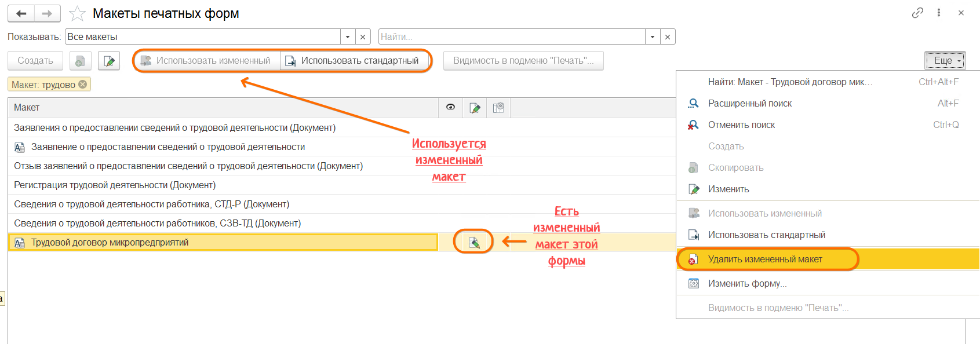Image resolution: width=980 pixels, height=344 pixels.
Task: Click the gear icon beside 'Изменить форму'
Action: 693,284
